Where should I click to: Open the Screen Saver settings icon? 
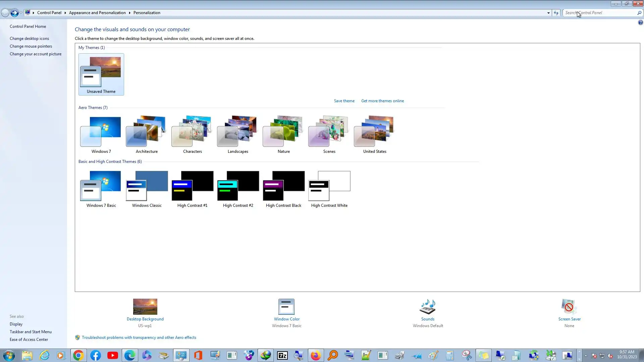(x=569, y=306)
